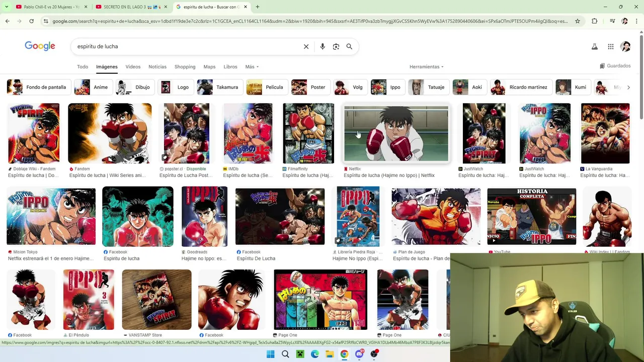The height and width of the screenshot is (362, 644).
Task: Open Microsoft Edge from the taskbar
Action: (314, 354)
